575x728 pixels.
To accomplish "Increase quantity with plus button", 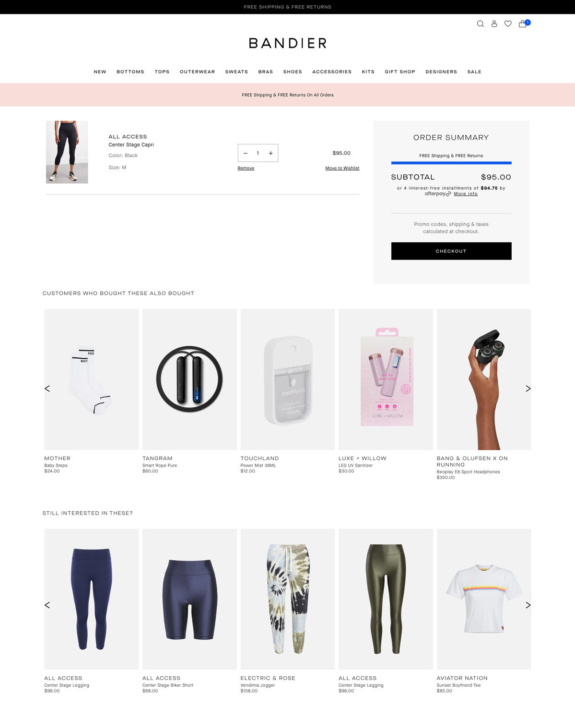I will coord(270,153).
